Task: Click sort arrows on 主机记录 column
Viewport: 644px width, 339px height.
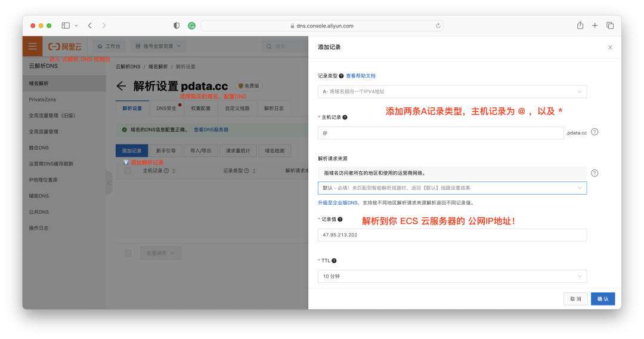Action: click(174, 171)
